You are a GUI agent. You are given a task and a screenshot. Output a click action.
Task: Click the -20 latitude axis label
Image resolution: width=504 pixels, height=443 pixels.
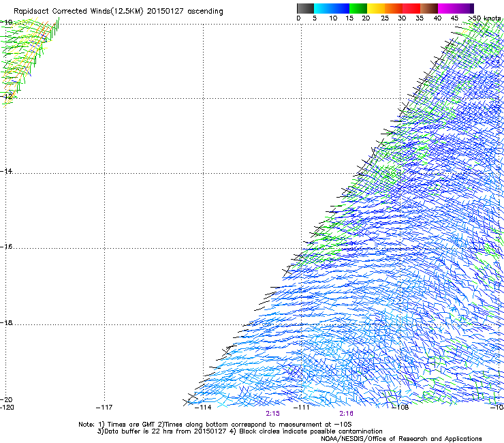coord(6,399)
